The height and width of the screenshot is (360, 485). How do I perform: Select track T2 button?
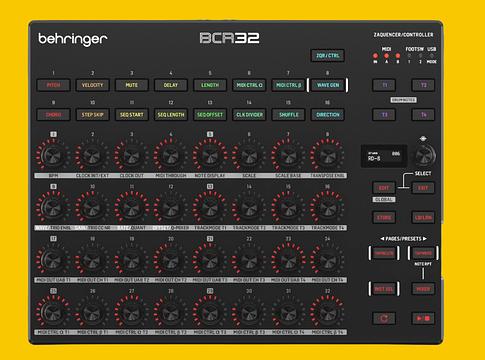coord(423,85)
